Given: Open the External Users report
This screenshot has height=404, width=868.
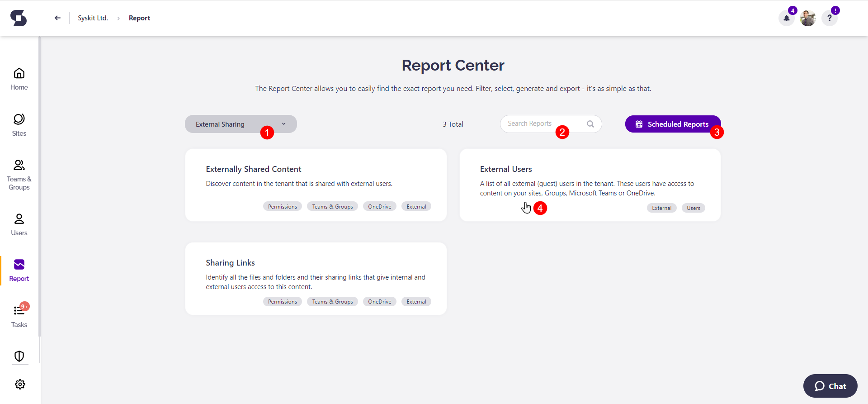Looking at the screenshot, I should click(590, 185).
